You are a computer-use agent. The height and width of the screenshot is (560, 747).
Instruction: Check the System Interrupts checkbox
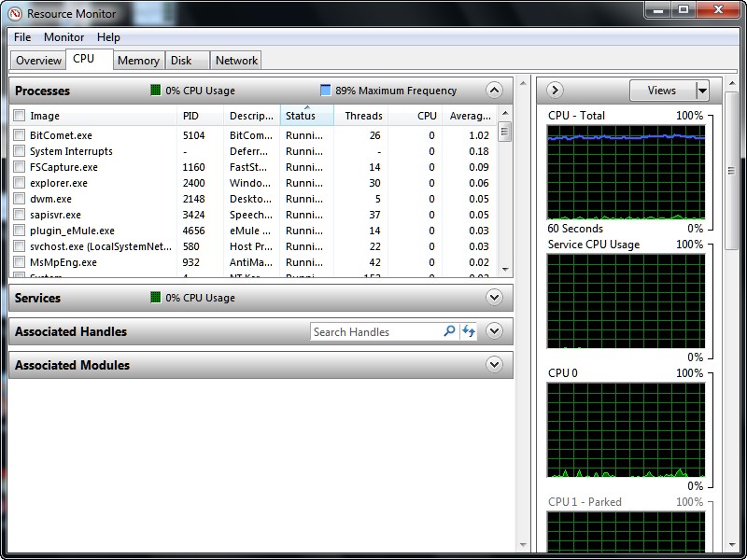(x=19, y=151)
